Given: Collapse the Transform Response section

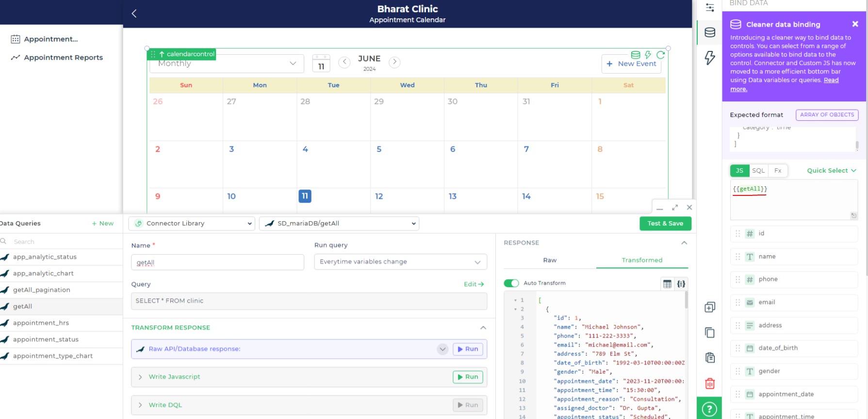Looking at the screenshot, I should 483,328.
